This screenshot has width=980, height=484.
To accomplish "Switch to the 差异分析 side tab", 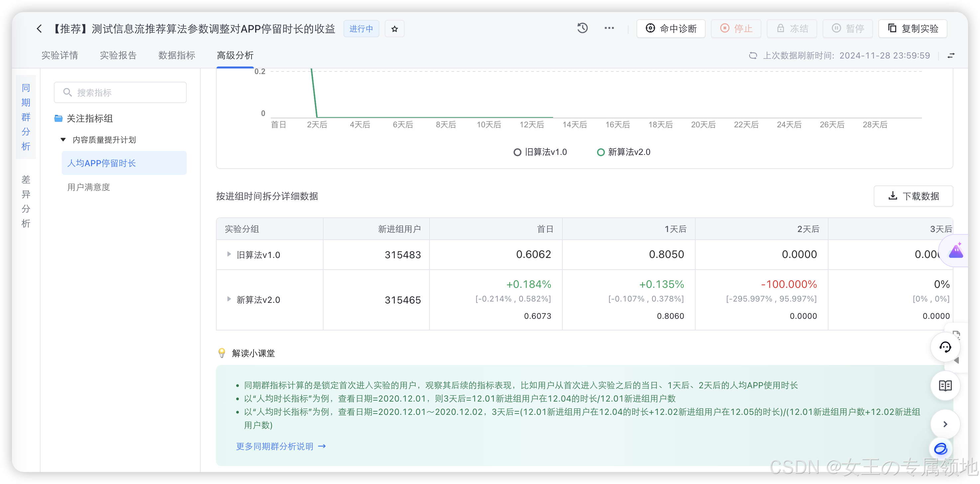I will tap(26, 201).
